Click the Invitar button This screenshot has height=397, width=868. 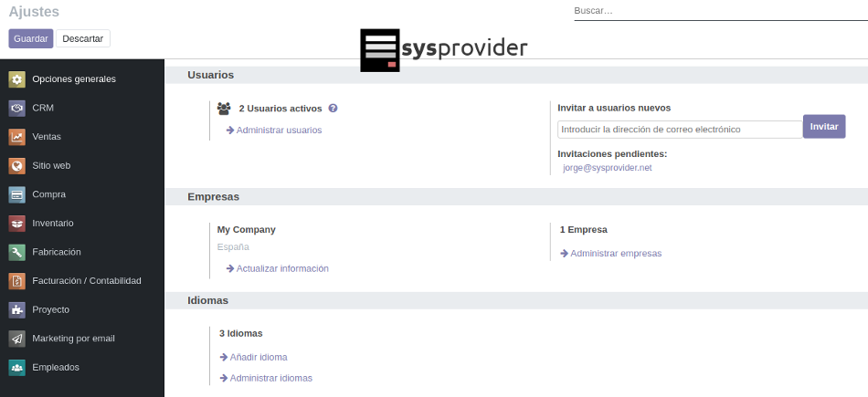[823, 127]
